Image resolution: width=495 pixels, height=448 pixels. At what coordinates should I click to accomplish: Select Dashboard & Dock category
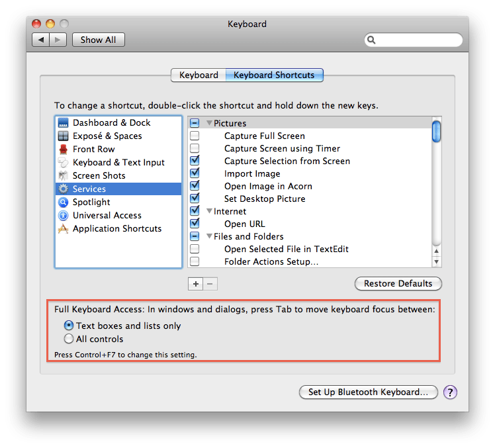pyautogui.click(x=118, y=123)
